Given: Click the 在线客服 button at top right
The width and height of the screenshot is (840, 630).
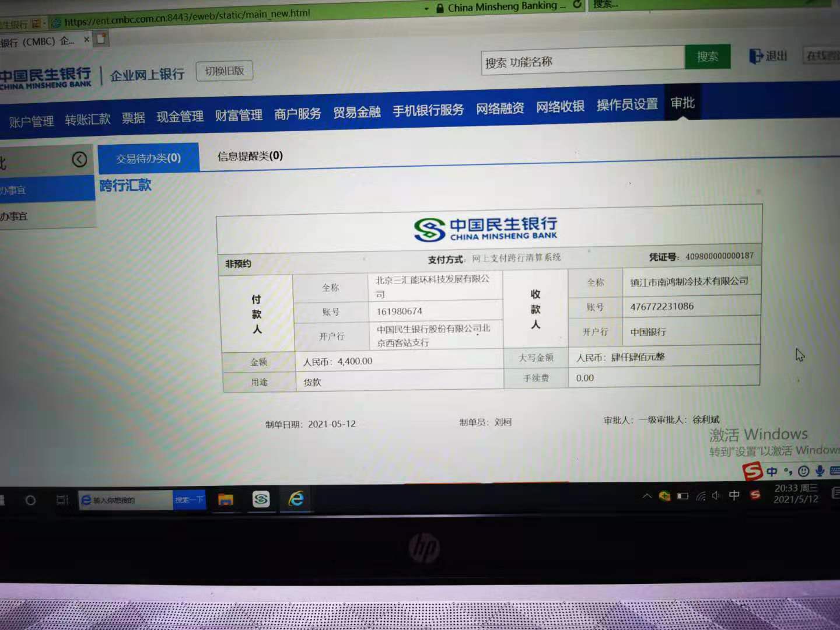Looking at the screenshot, I should tap(821, 55).
